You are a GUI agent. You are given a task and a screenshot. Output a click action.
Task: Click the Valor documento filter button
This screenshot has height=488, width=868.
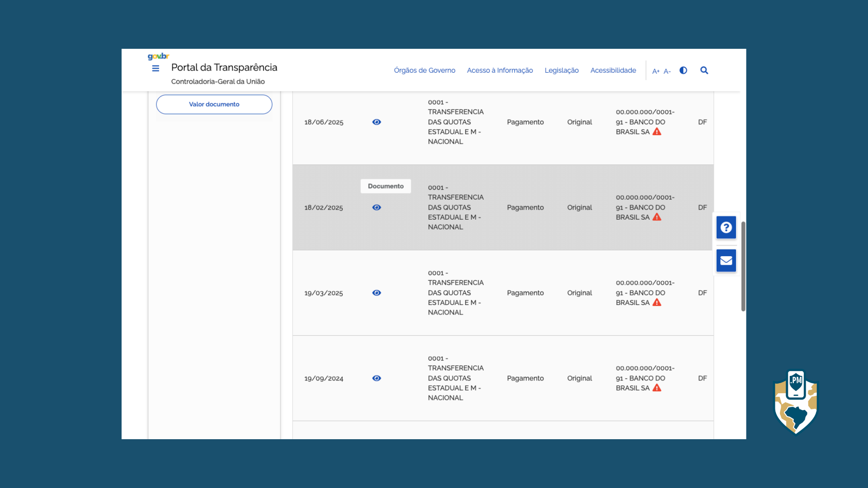coord(214,104)
